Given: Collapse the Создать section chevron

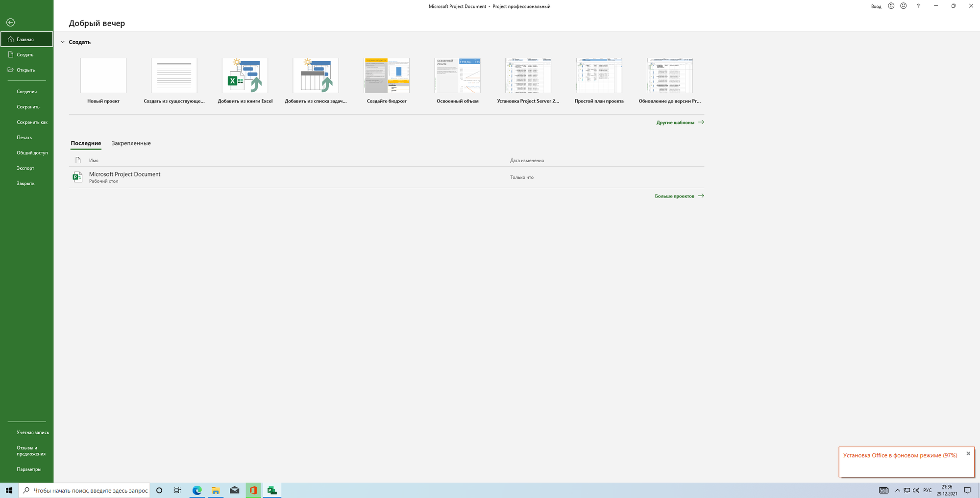Looking at the screenshot, I should 62,42.
